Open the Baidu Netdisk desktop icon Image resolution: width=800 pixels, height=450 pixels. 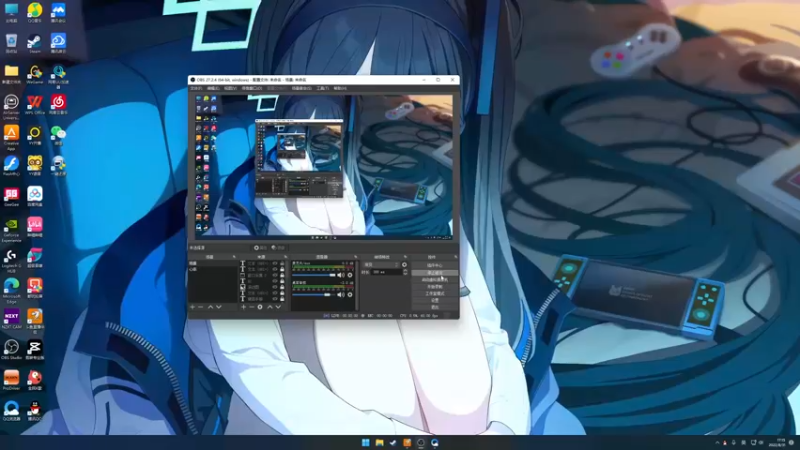tap(35, 195)
